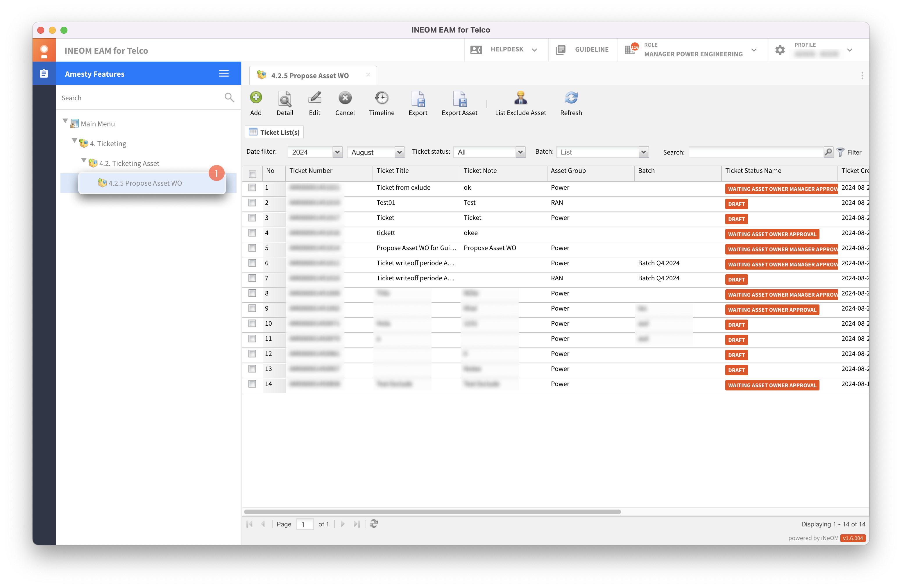Viewport: 902px width, 588px height.
Task: Collapse the 4.2. Ticketing Asset node
Action: (x=84, y=161)
